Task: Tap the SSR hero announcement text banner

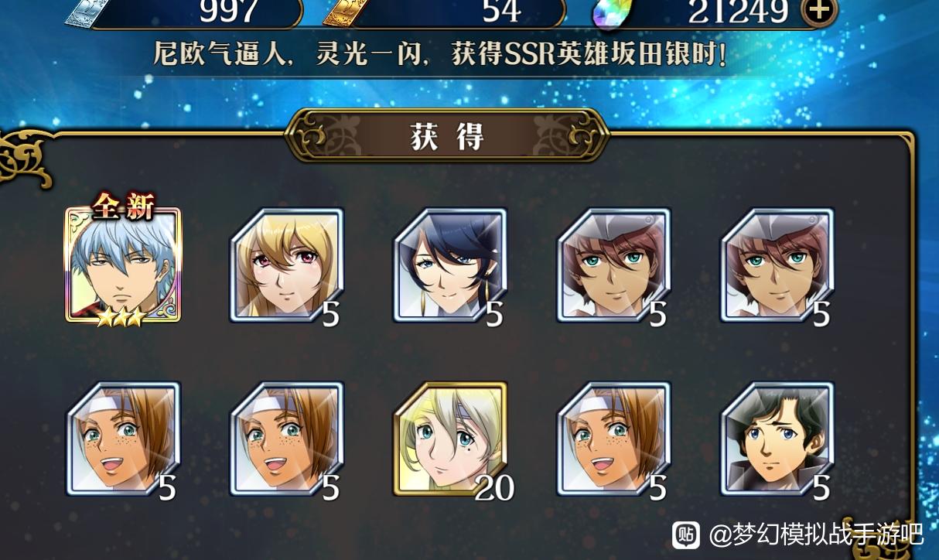Action: (441, 56)
